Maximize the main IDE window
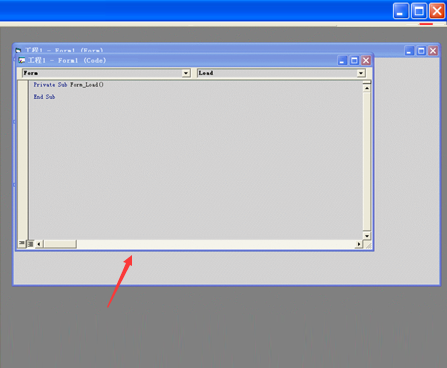Viewport: 447px width, 368px height. click(419, 11)
